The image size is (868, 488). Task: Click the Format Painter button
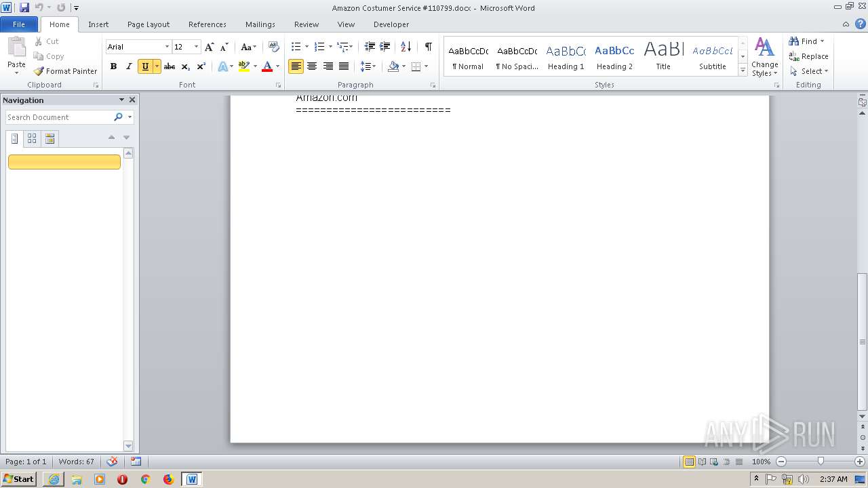point(65,71)
